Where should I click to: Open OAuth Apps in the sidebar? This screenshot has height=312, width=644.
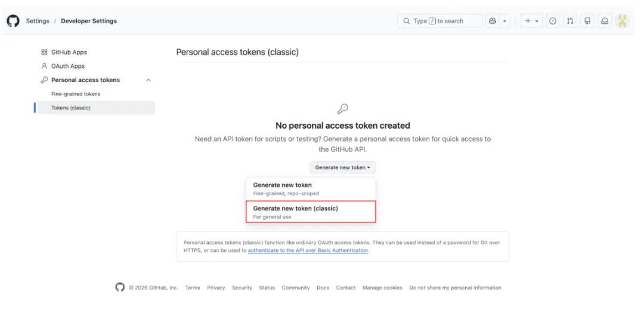[67, 66]
